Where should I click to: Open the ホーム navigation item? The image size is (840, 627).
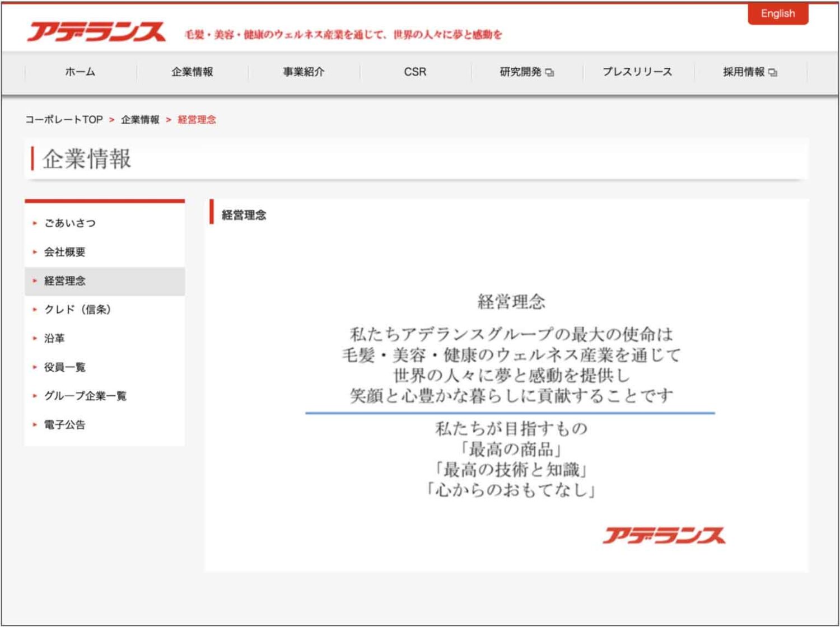coord(80,72)
